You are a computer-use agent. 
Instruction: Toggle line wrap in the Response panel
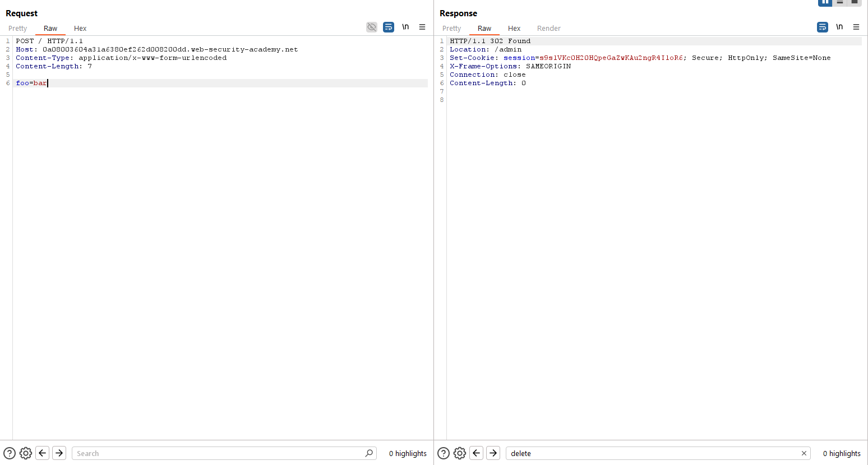click(823, 27)
